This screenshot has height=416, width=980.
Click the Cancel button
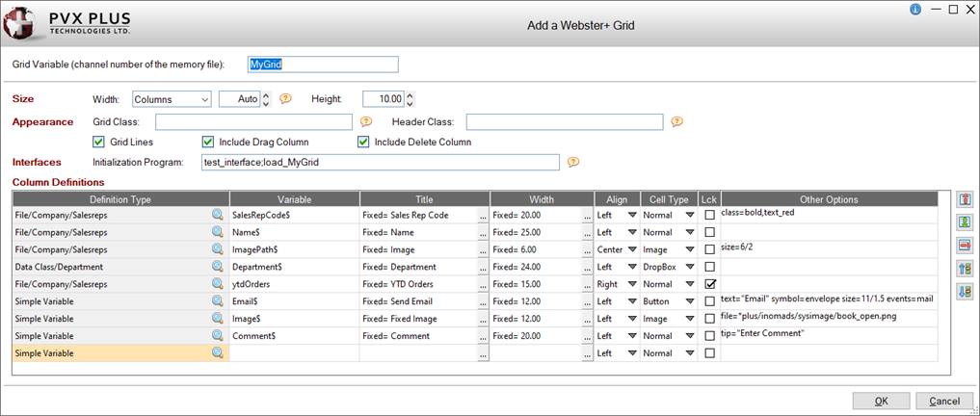tap(943, 401)
